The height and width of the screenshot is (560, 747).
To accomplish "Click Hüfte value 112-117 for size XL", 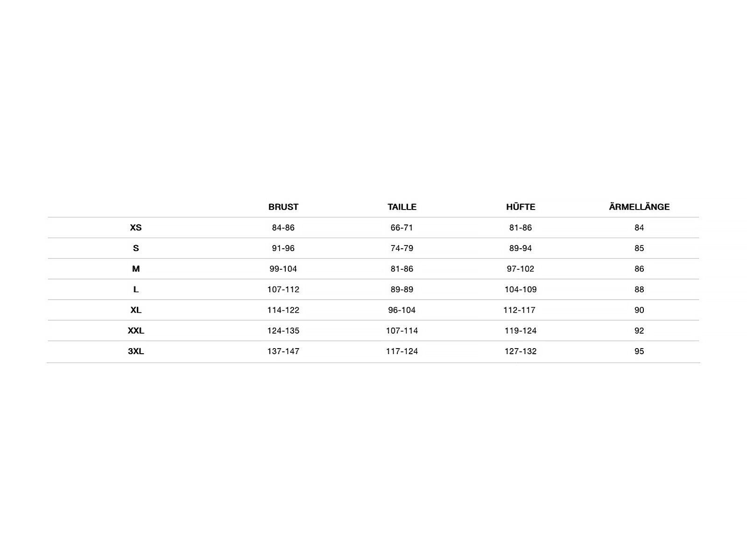I will (520, 310).
